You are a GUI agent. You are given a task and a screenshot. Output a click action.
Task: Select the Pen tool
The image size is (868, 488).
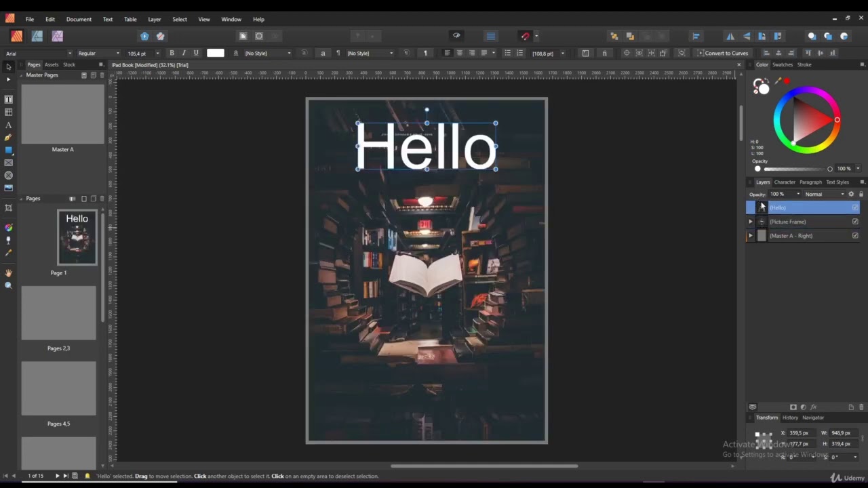(8, 138)
